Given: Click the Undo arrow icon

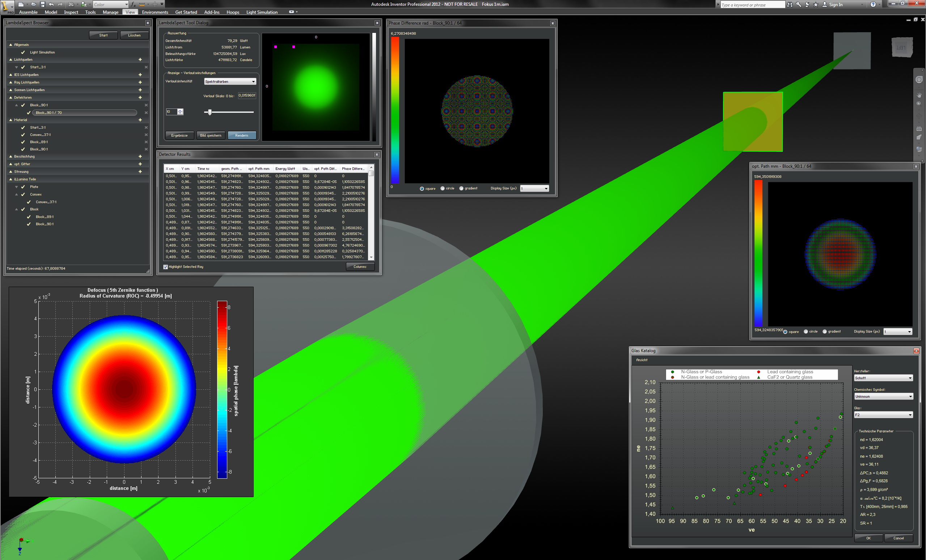Looking at the screenshot, I should (51, 4).
